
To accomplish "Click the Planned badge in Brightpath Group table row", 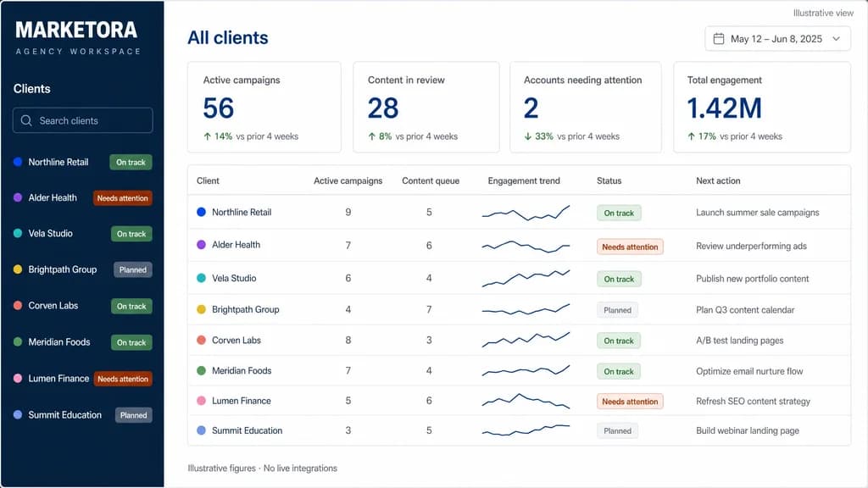I will coord(617,310).
